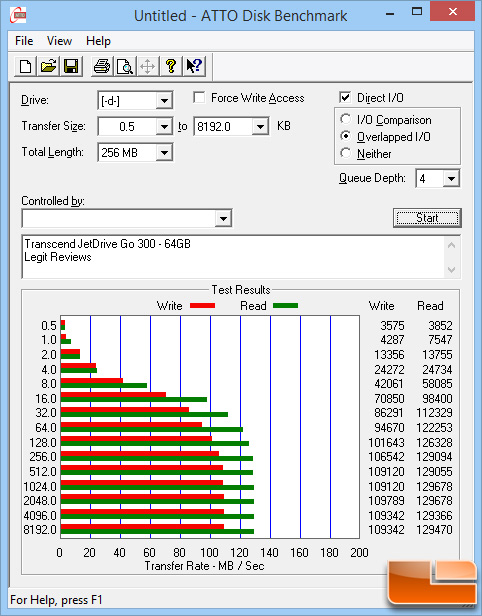
Task: Select the I/O Comparison radio button
Action: (345, 119)
